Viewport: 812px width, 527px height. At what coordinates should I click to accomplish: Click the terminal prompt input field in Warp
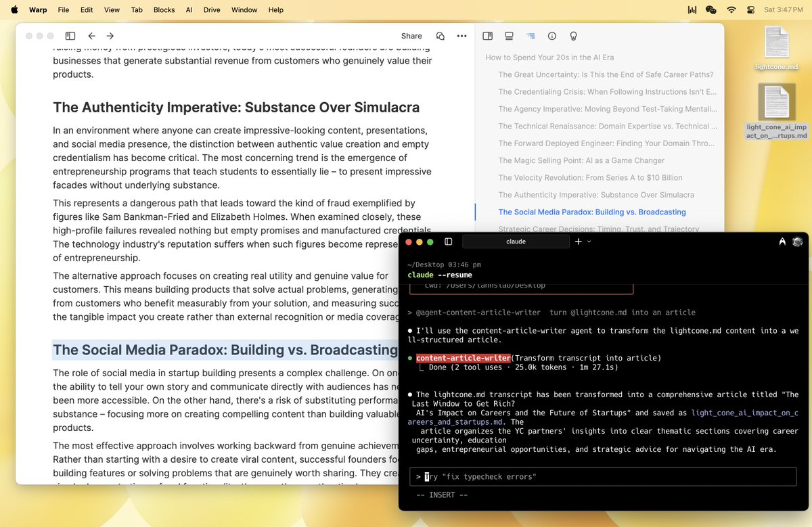pyautogui.click(x=603, y=477)
